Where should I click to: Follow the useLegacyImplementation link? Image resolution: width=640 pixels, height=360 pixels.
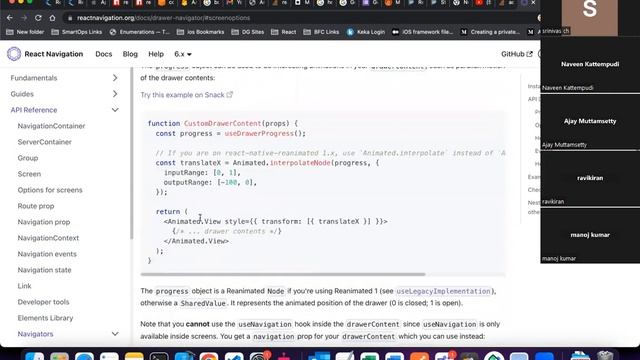tap(443, 291)
